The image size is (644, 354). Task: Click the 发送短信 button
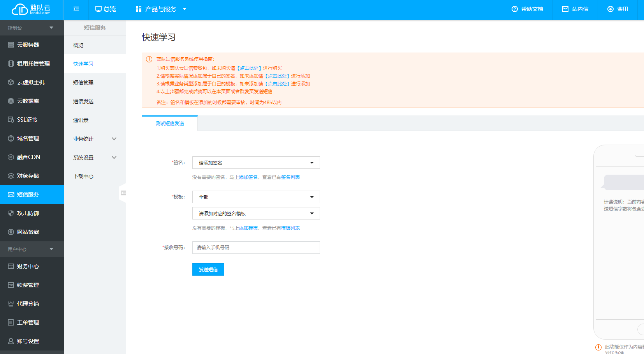(208, 269)
